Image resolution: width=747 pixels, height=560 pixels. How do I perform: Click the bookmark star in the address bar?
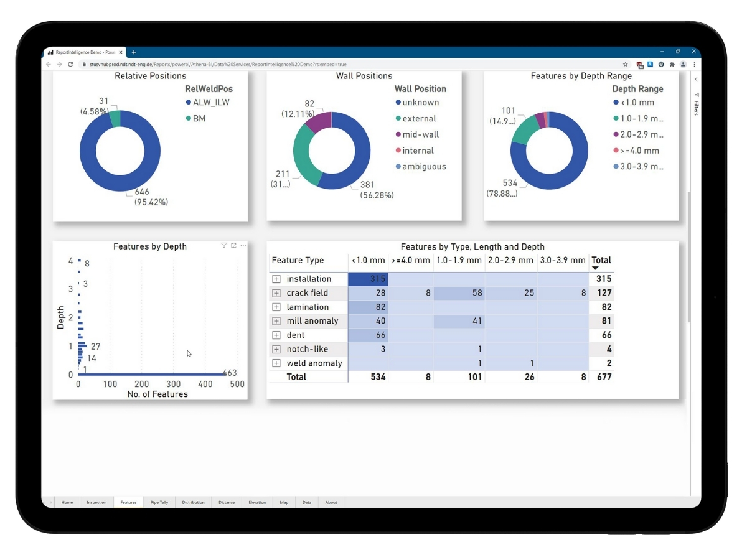click(626, 64)
